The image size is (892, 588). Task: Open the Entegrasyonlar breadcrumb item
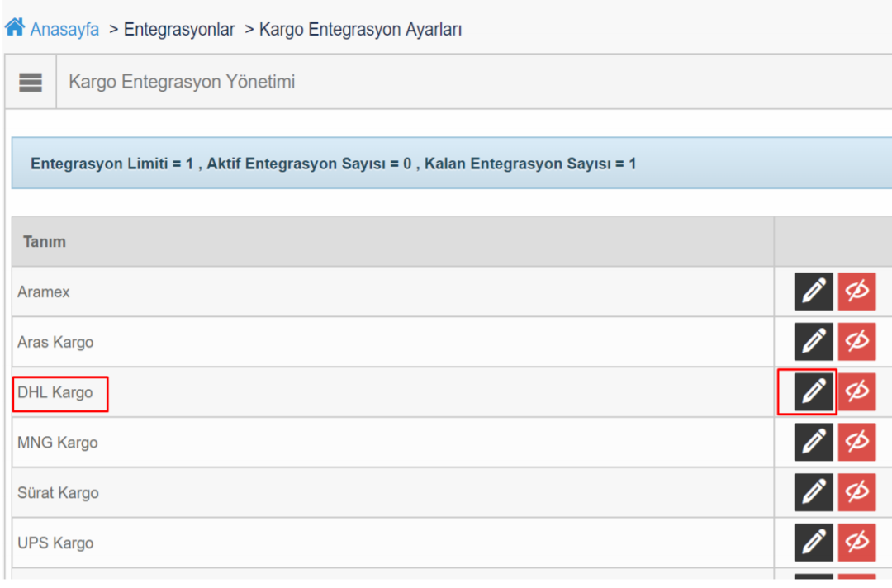pos(179,29)
